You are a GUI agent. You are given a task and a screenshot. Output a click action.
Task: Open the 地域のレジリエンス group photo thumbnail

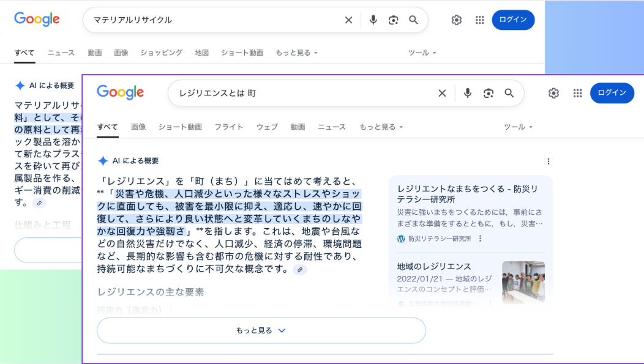[x=523, y=283]
